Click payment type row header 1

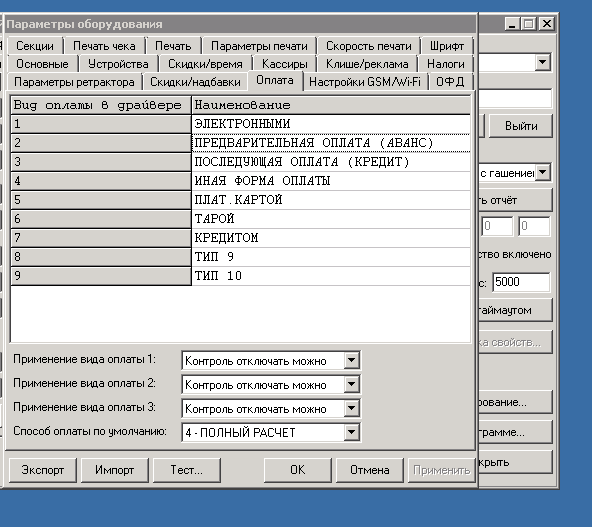(x=101, y=124)
